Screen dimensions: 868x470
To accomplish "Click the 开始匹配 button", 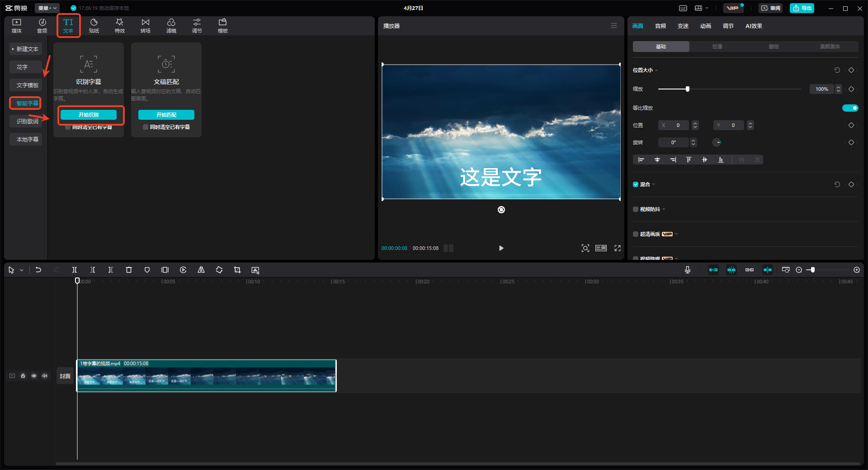I will (166, 115).
